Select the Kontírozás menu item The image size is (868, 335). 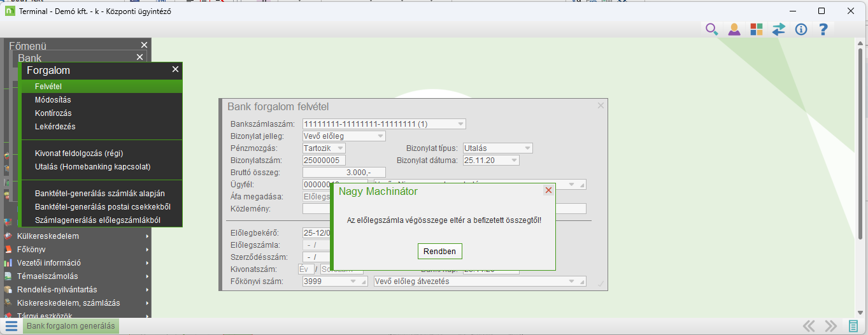[x=102, y=113]
